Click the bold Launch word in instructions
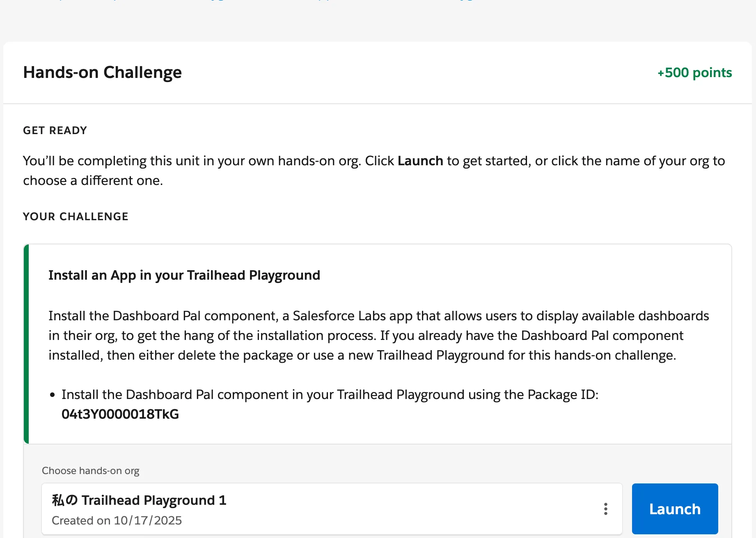Viewport: 756px width, 538px height. tap(420, 161)
